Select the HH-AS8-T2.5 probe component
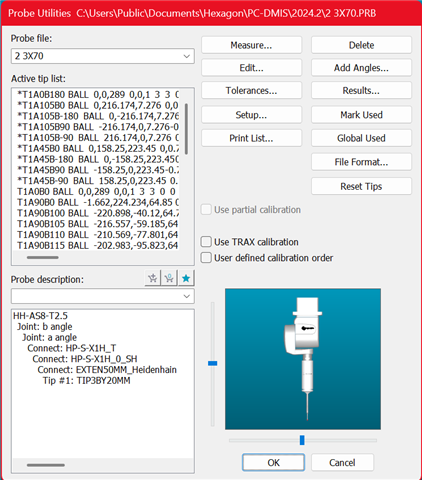422x480 pixels. pyautogui.click(x=40, y=316)
